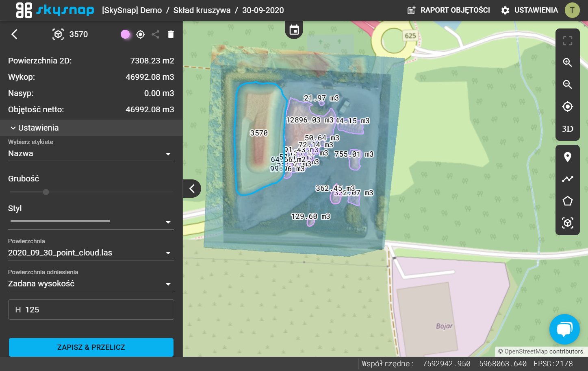Screen dimensions: 588x371
Task: Open the Styl line style dropdown
Action: (x=91, y=222)
